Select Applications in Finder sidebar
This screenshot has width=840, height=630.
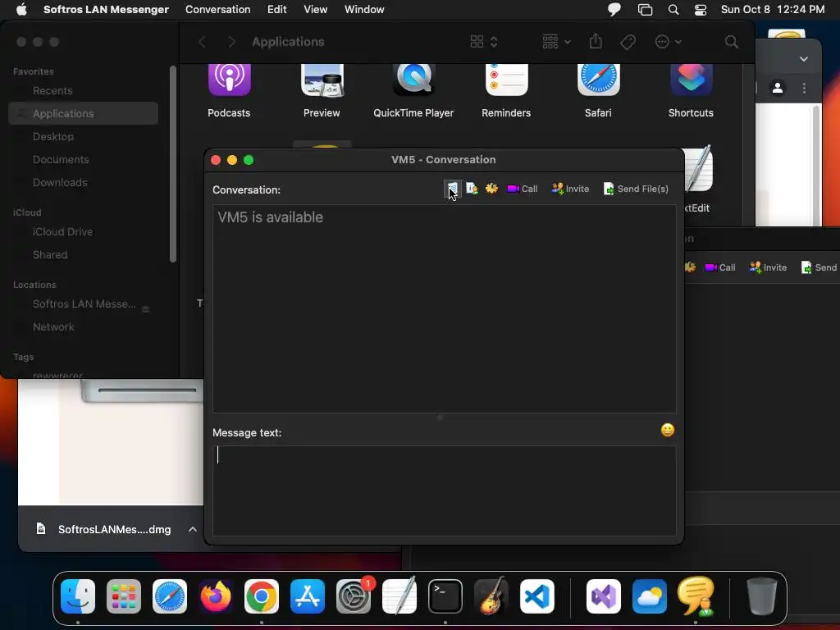[83, 113]
